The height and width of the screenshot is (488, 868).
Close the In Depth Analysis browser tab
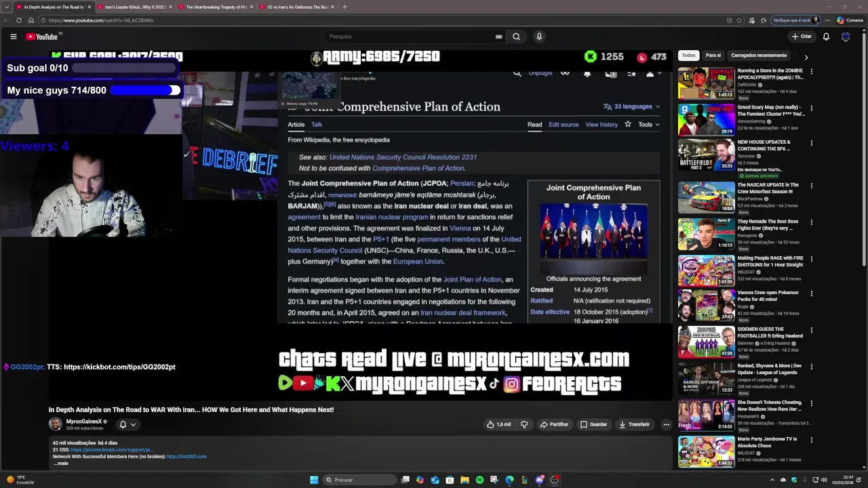pos(88,7)
